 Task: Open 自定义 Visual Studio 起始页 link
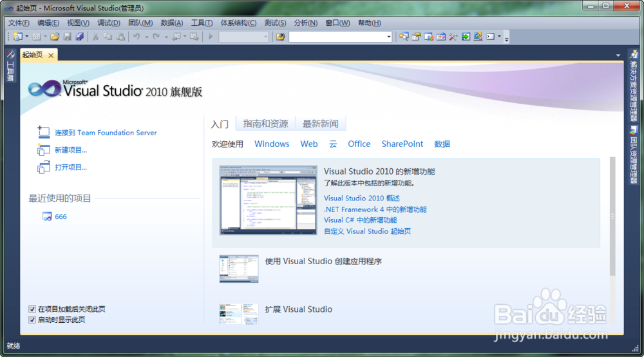[x=368, y=231]
